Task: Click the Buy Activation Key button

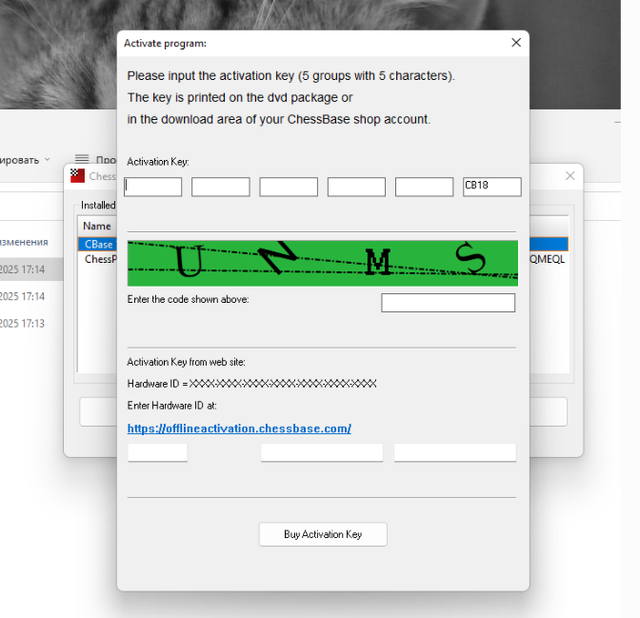Action: (x=323, y=534)
